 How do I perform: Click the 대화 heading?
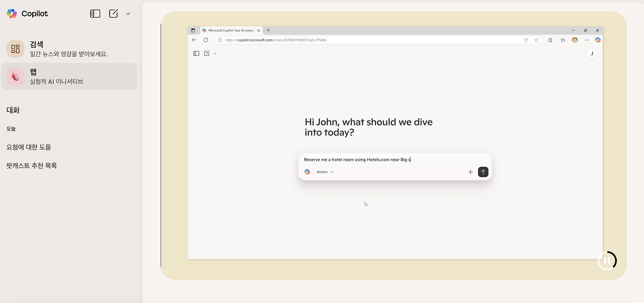point(13,110)
